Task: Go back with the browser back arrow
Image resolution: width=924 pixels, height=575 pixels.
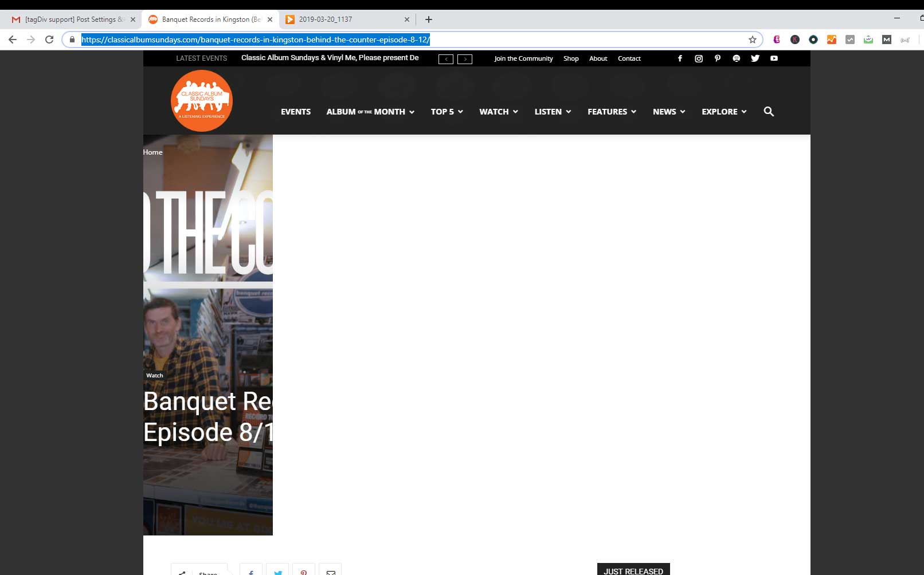Action: click(13, 40)
